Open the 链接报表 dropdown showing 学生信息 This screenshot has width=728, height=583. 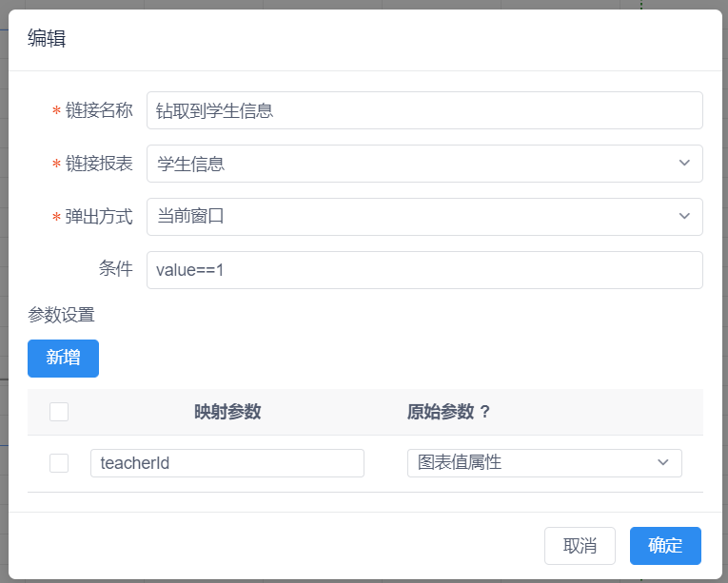point(424,164)
